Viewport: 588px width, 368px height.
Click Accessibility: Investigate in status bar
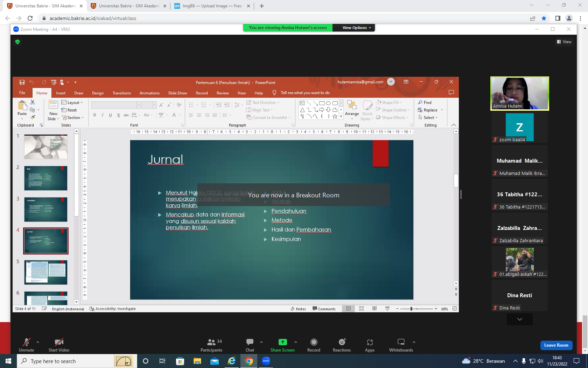113,309
